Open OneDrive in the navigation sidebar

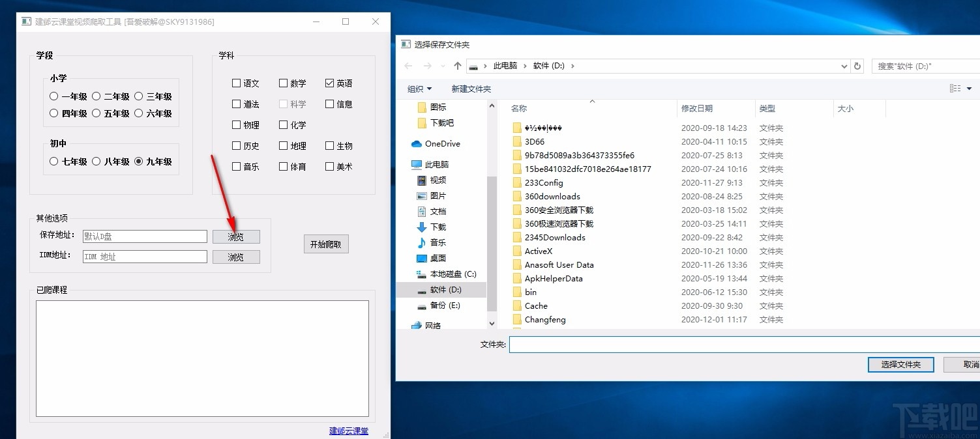pyautogui.click(x=439, y=143)
